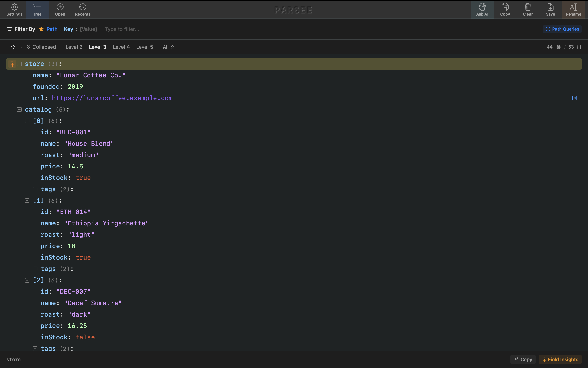Viewport: 588px width, 368px height.
Task: Click the bottom bar Copy button
Action: coord(523,359)
